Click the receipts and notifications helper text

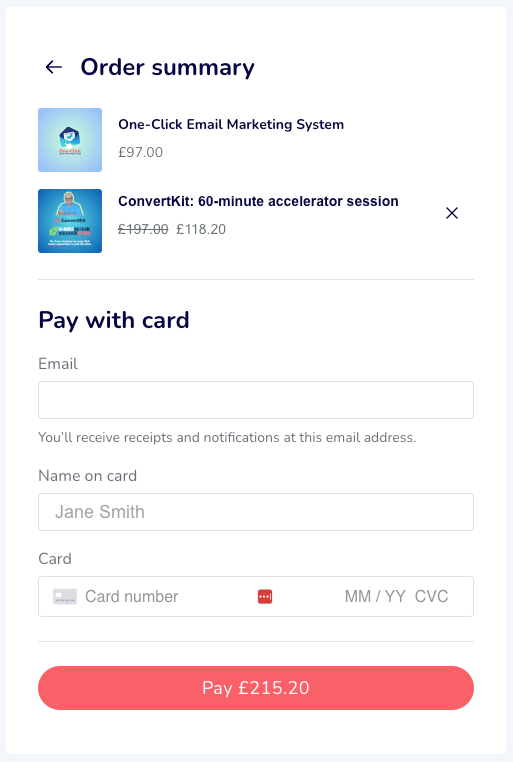coord(227,437)
